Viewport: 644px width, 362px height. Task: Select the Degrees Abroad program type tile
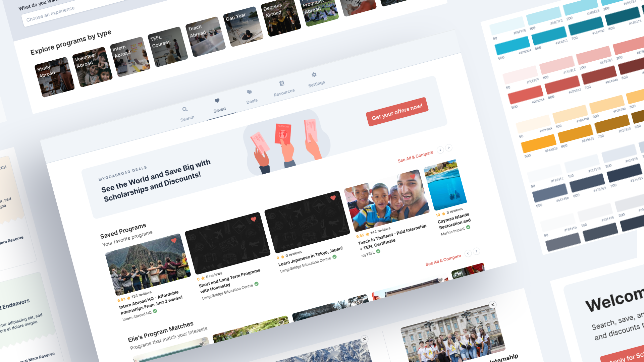(x=281, y=17)
